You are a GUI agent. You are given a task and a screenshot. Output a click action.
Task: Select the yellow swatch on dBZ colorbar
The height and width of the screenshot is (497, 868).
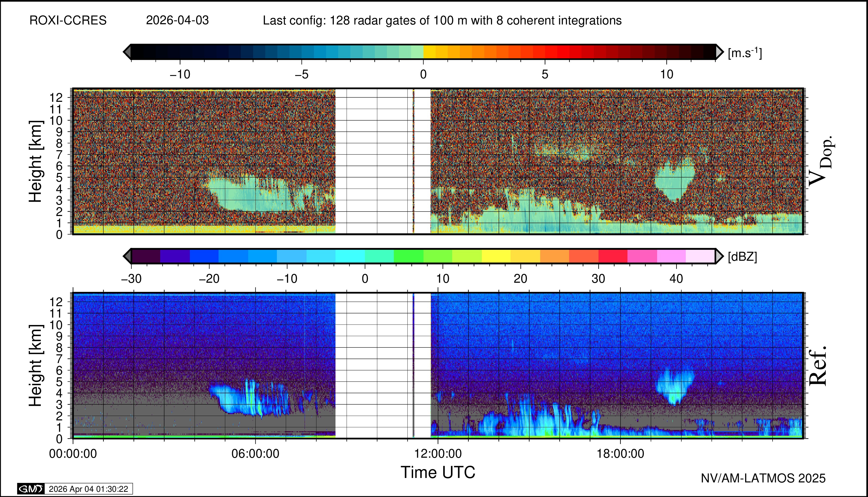tap(496, 256)
